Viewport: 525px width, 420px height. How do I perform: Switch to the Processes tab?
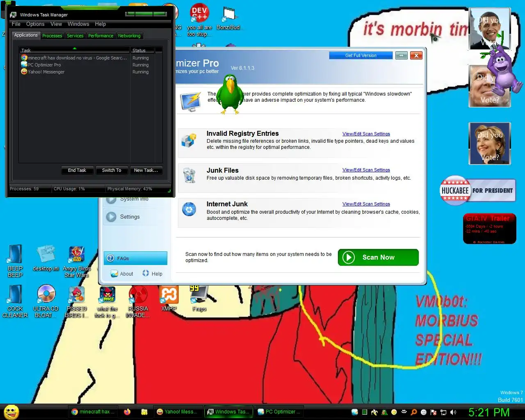52,36
